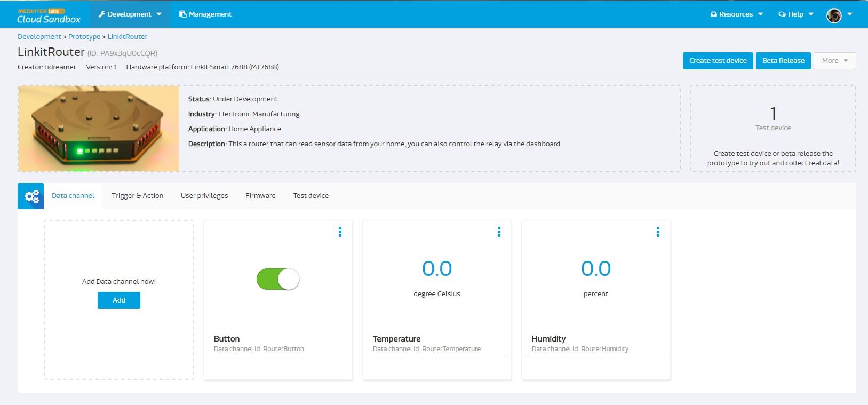The height and width of the screenshot is (405, 868).
Task: Click 'Data channel Id: RouterHumidity' text
Action: click(x=580, y=349)
